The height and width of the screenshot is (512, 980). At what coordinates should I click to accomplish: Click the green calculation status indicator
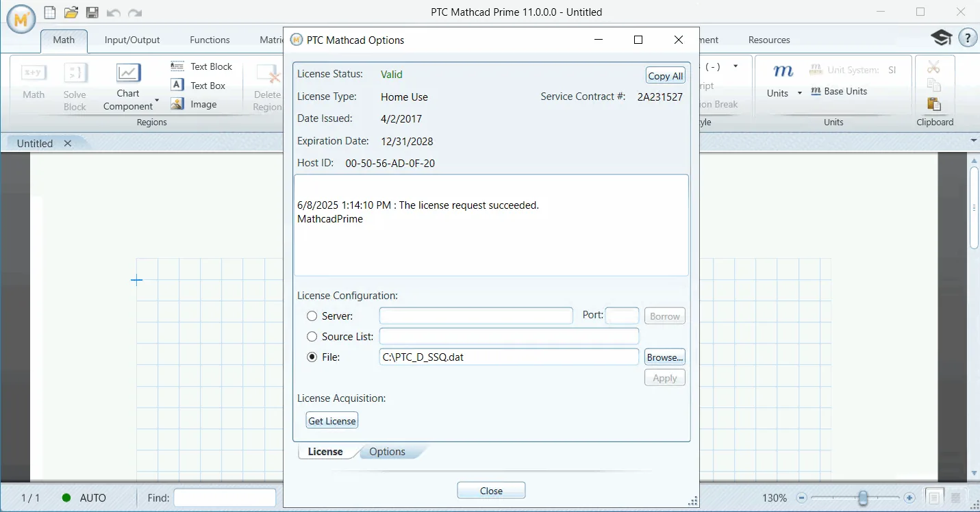(x=66, y=498)
